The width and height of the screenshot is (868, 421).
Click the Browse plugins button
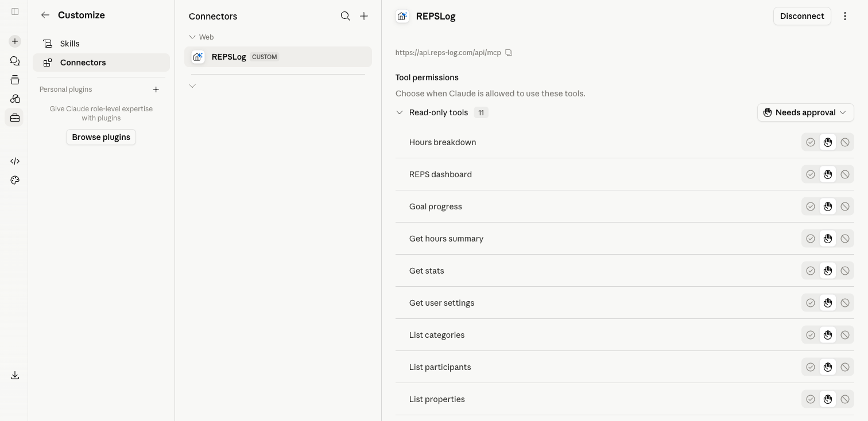tap(101, 137)
